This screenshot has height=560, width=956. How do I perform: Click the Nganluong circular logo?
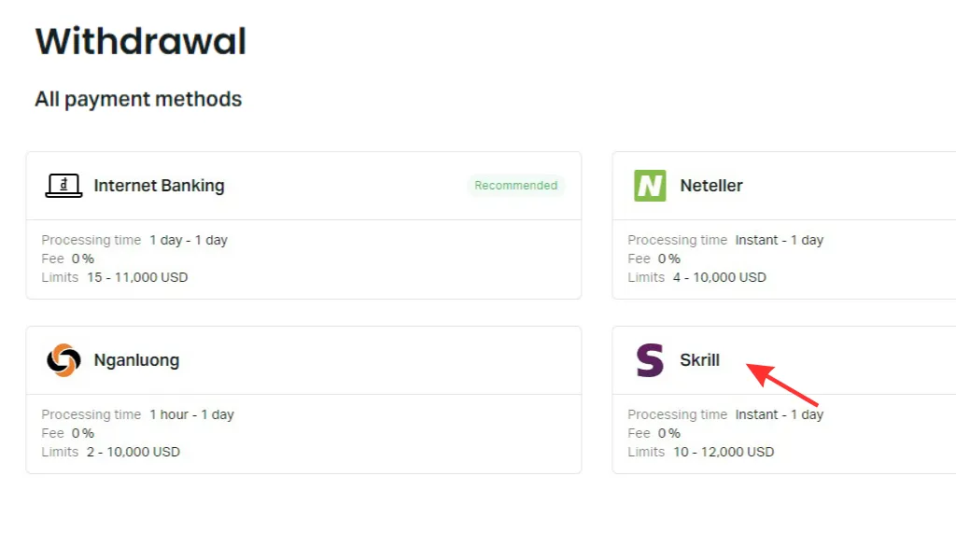coord(61,360)
